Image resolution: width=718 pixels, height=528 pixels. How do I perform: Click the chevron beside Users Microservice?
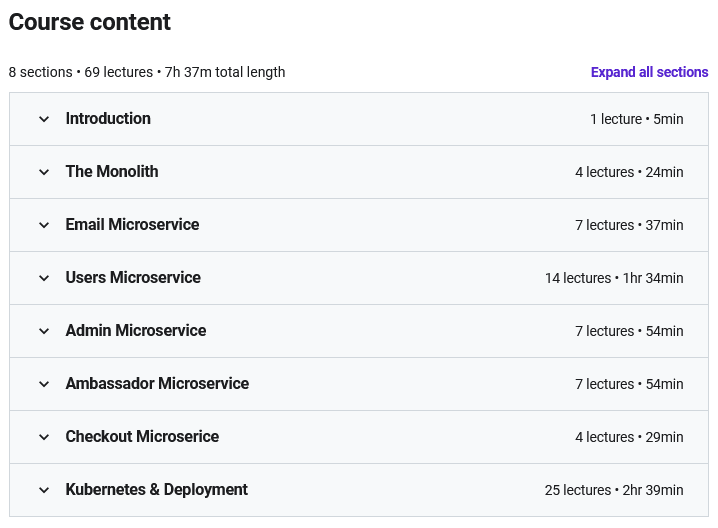pos(44,278)
